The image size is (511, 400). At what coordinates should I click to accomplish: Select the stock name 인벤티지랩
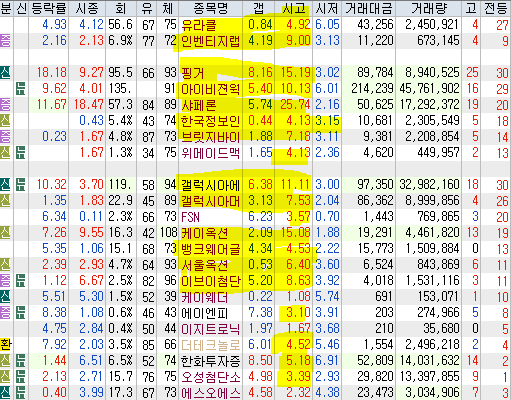click(x=210, y=41)
